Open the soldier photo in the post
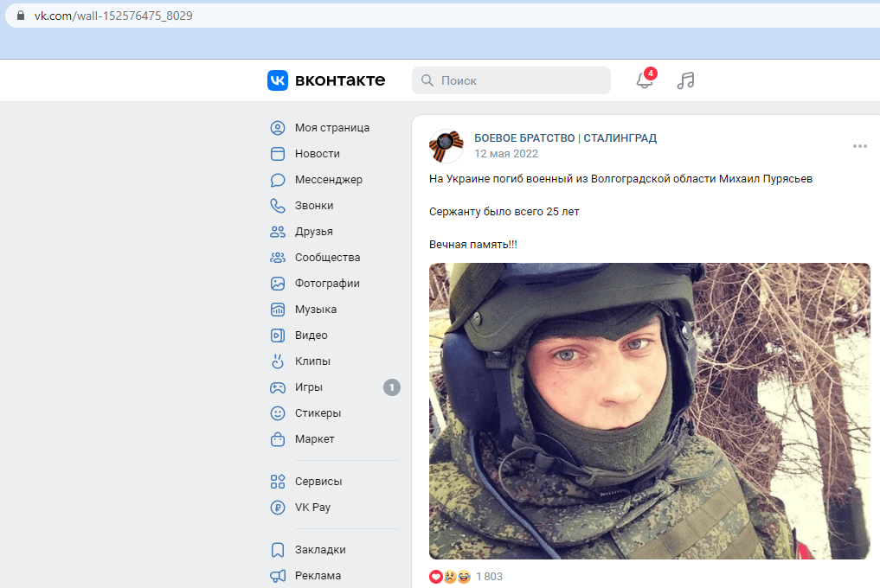This screenshot has height=588, width=880. pos(649,412)
